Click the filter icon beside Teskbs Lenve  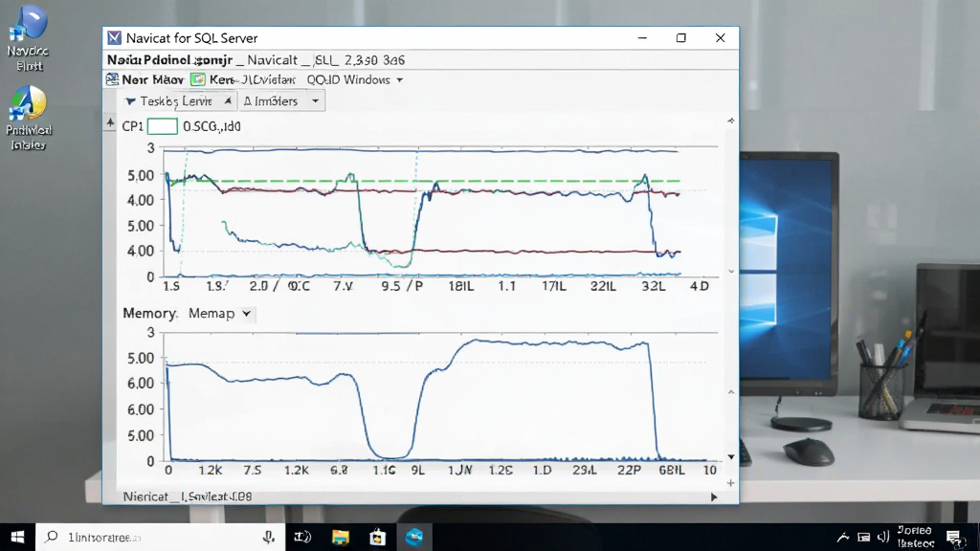130,101
